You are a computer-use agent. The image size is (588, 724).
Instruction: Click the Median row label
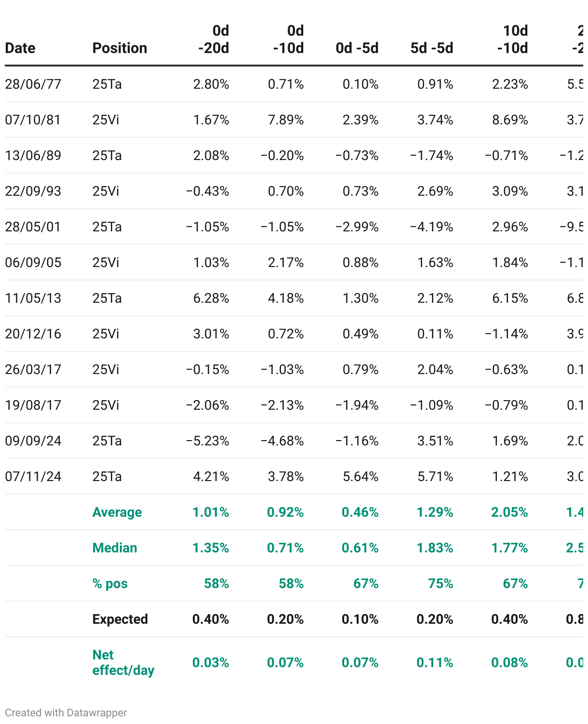point(115,548)
